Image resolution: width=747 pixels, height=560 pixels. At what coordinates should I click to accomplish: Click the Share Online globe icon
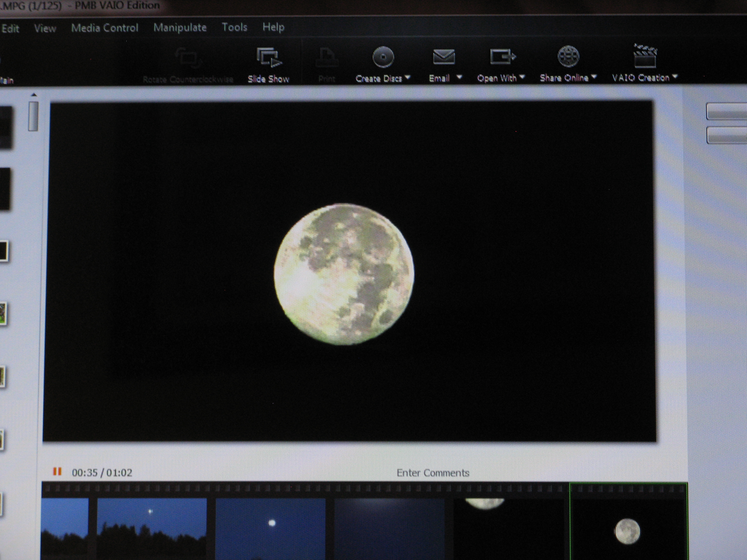(568, 56)
